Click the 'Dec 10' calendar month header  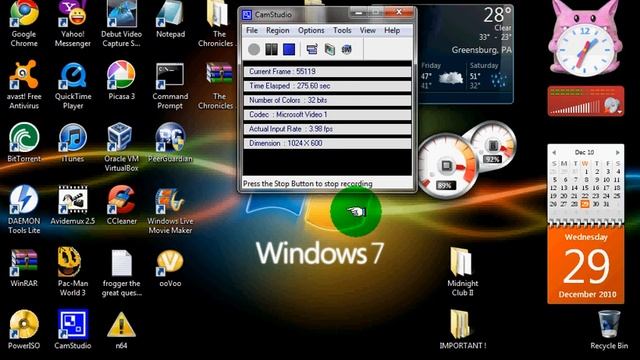(x=584, y=152)
